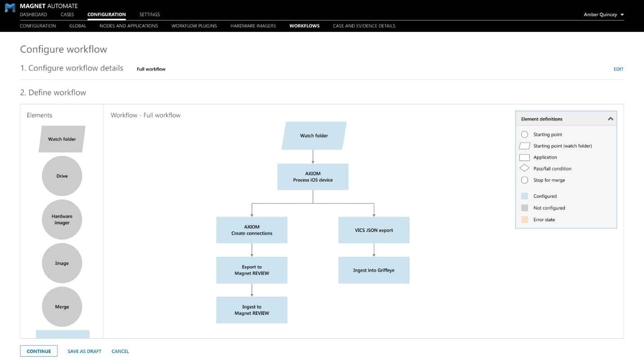This screenshot has width=644, height=362.
Task: Choose the Hardware imager element
Action: click(x=62, y=219)
